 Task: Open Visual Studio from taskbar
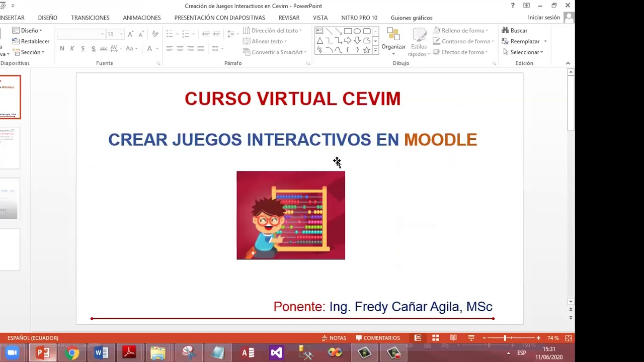click(276, 353)
